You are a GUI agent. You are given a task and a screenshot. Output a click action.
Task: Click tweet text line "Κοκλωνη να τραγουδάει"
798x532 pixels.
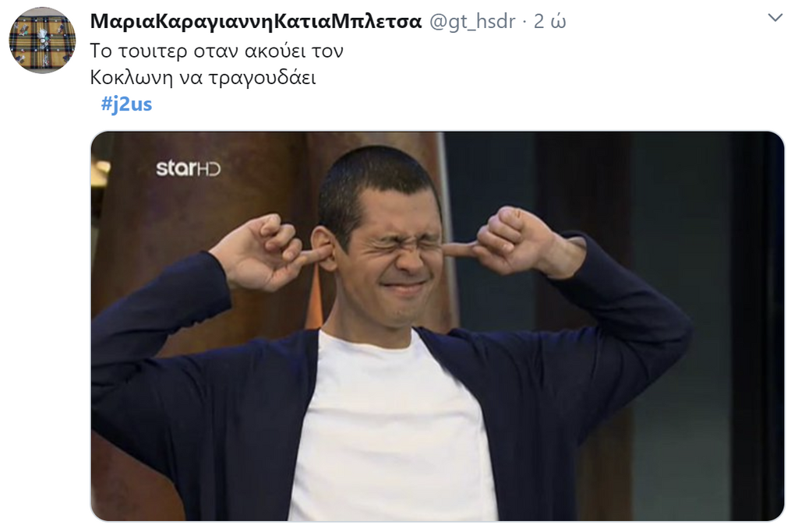click(x=203, y=78)
